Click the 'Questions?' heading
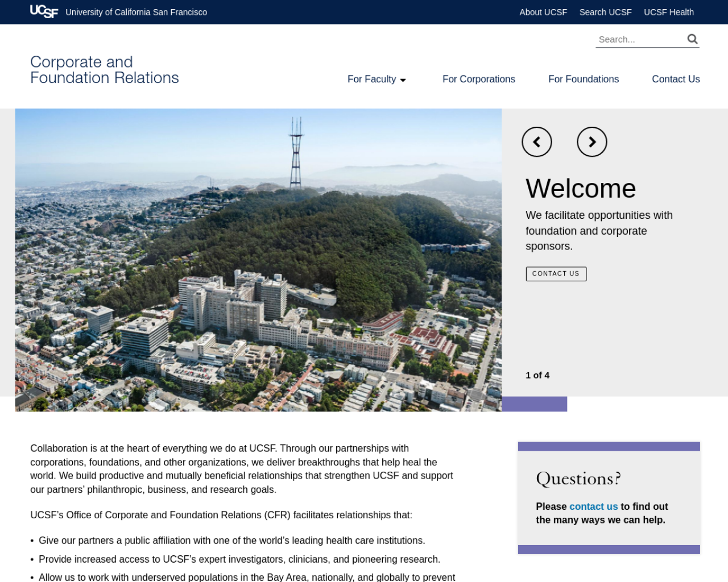 (578, 479)
